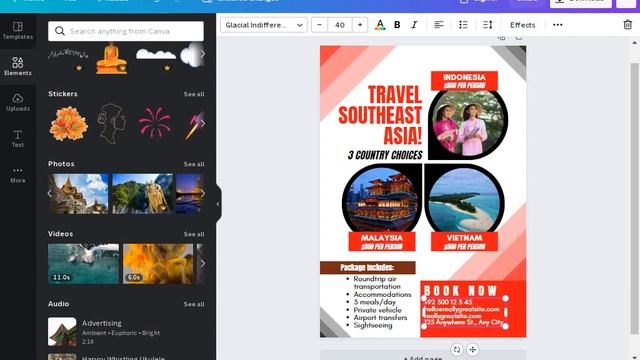The width and height of the screenshot is (640, 360).
Task: Select the Roundtrip air transportation bullet
Action: (x=376, y=282)
